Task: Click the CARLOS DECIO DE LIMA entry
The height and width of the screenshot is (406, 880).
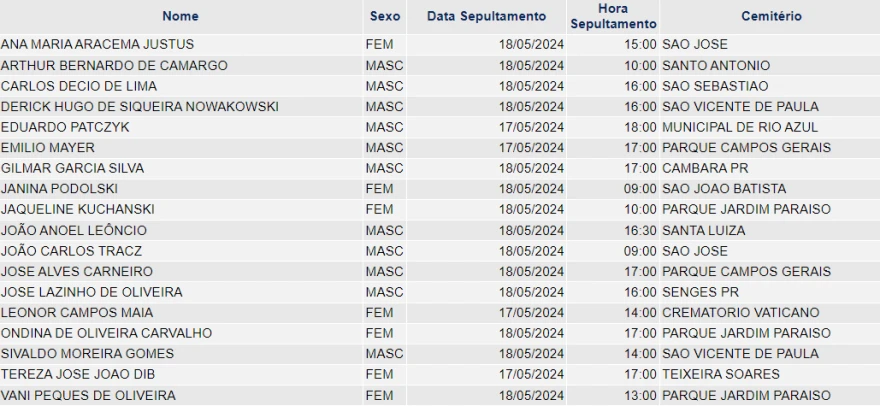Action: (x=79, y=86)
